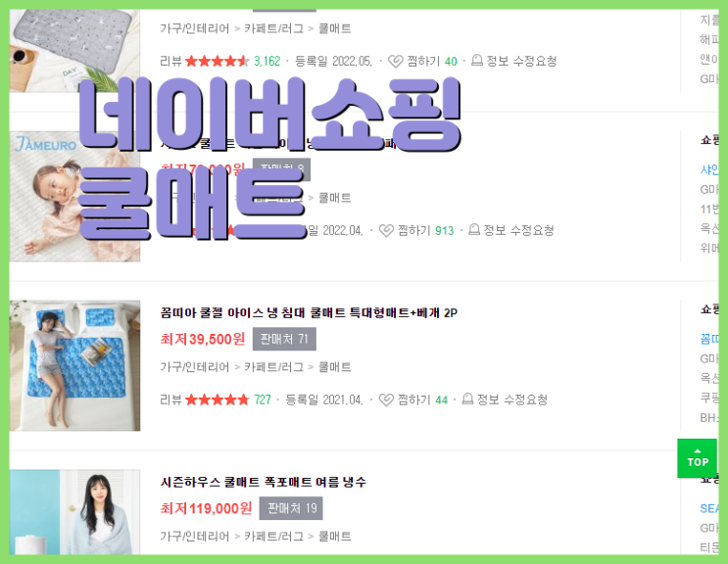
Task: Click heart icon beside 찜하기 44
Action: 386,399
